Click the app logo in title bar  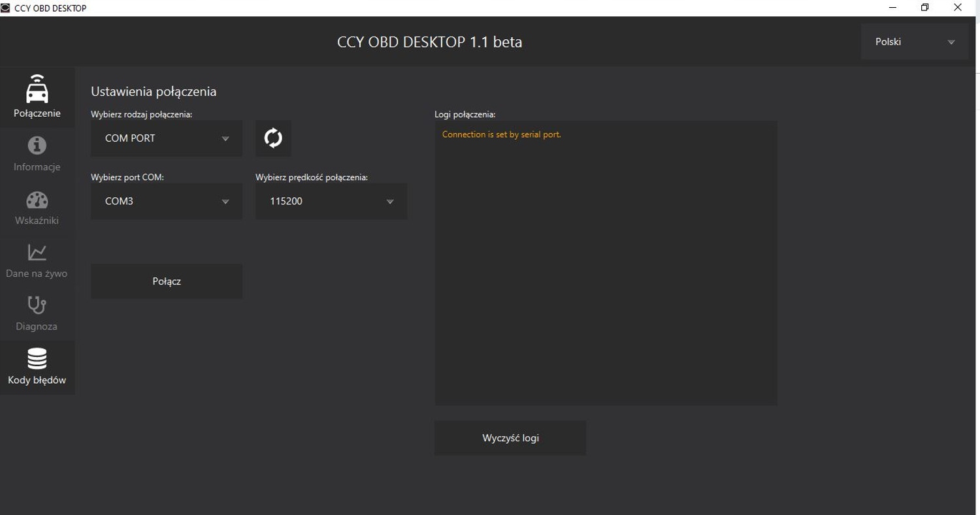click(x=7, y=8)
